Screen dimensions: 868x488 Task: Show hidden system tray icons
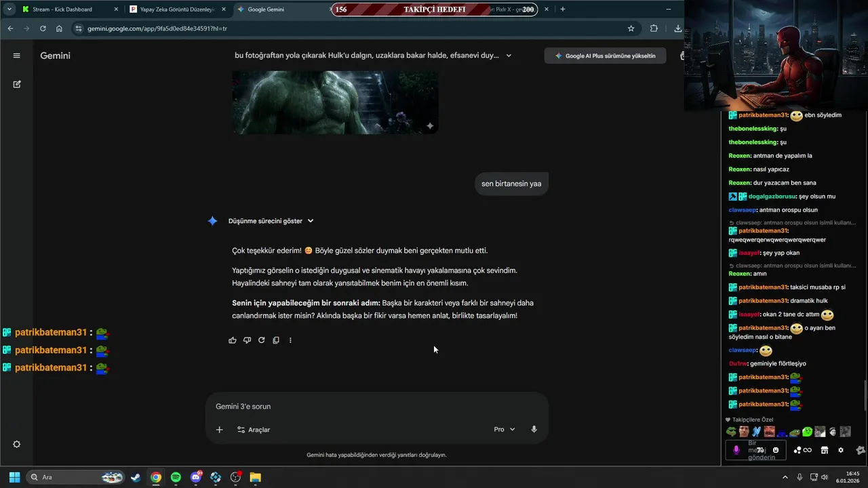[785, 477]
